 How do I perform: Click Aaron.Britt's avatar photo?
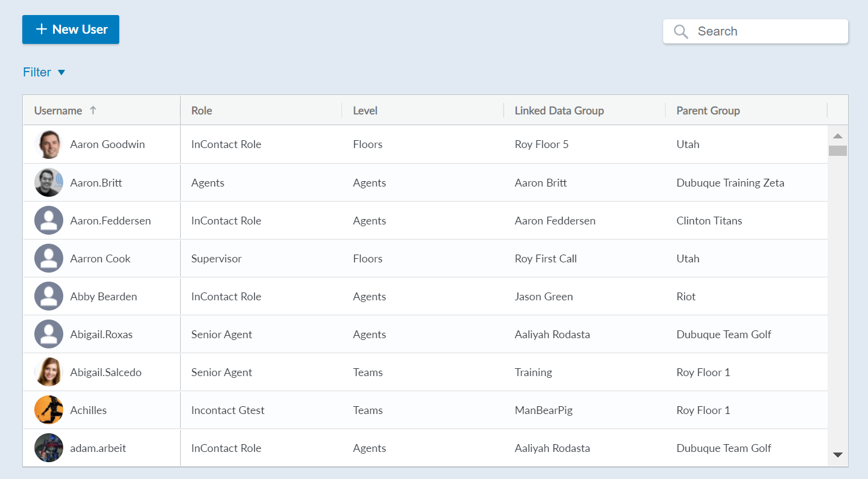pos(49,182)
